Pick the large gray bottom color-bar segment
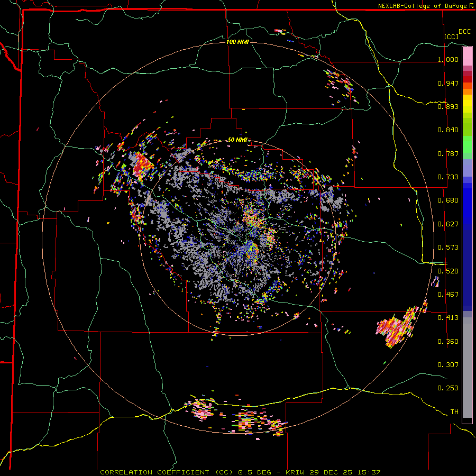Viewport: 476px width, 476px height. 467,368
